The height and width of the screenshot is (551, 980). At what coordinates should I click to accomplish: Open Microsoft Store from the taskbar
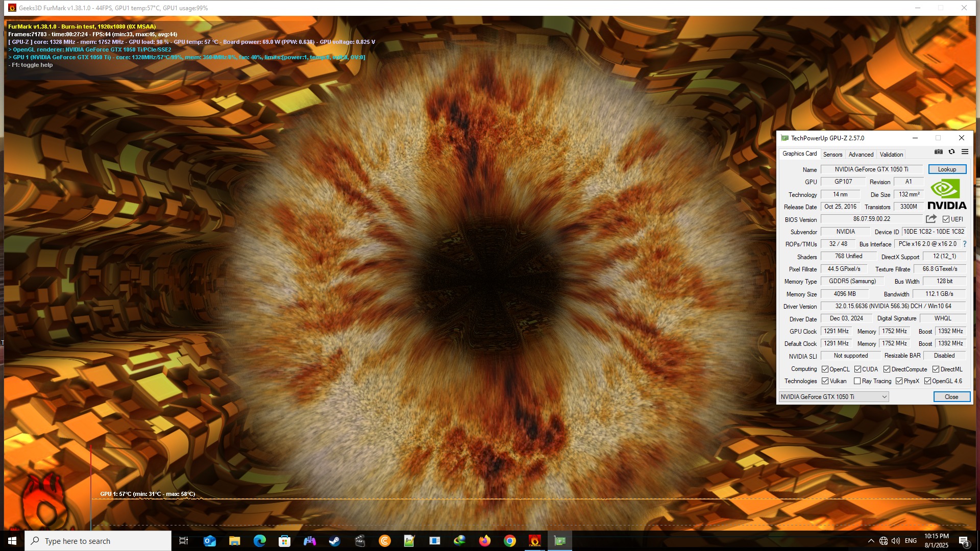tap(284, 541)
